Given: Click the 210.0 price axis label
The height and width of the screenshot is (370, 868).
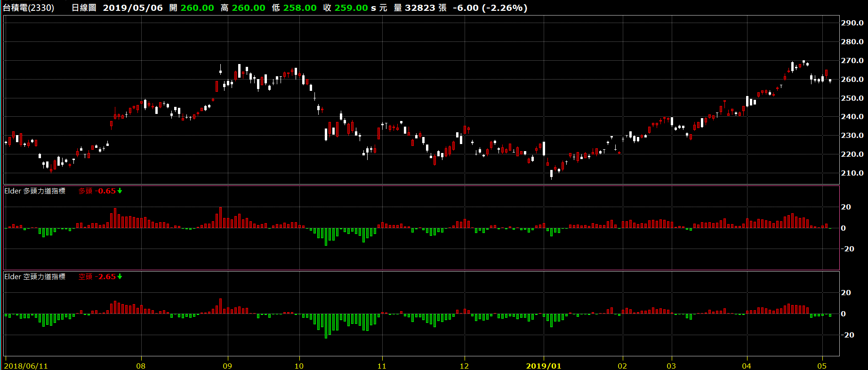Looking at the screenshot, I should tap(852, 173).
